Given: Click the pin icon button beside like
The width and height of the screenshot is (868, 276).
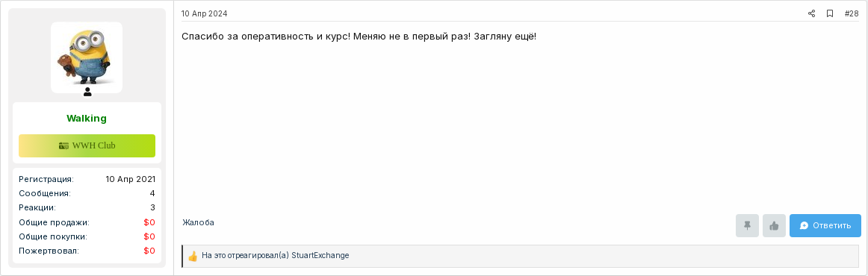Looking at the screenshot, I should coord(747,226).
